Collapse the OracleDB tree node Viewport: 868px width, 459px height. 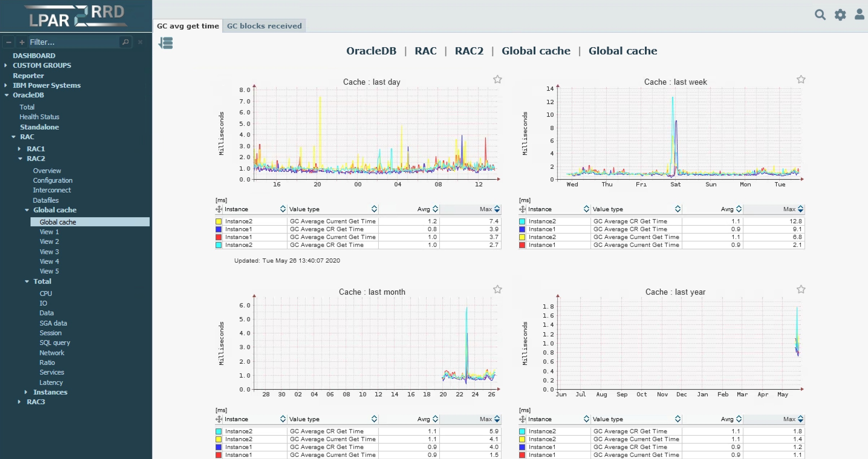(6, 95)
